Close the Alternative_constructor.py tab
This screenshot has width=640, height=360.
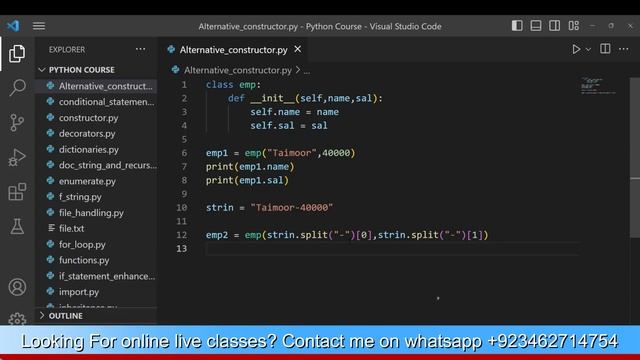(298, 49)
